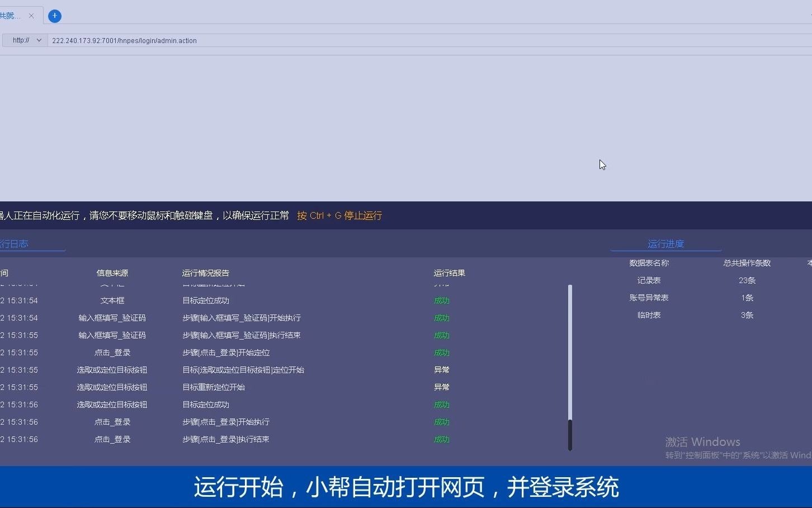This screenshot has height=508, width=812.
Task: Click 点击_登录 source in 执行结束 row
Action: click(x=112, y=439)
